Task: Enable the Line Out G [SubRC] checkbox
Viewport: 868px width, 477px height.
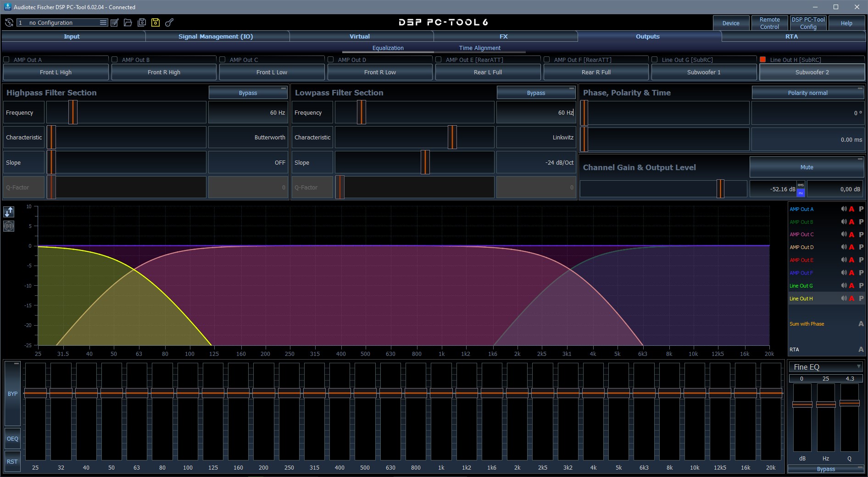Action: pos(655,60)
